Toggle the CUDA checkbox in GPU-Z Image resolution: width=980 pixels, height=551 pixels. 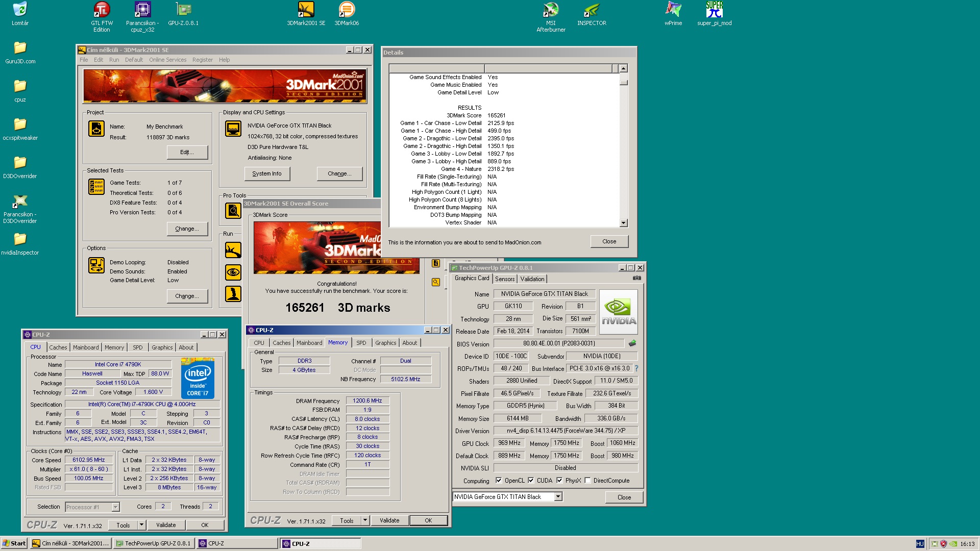pos(531,480)
